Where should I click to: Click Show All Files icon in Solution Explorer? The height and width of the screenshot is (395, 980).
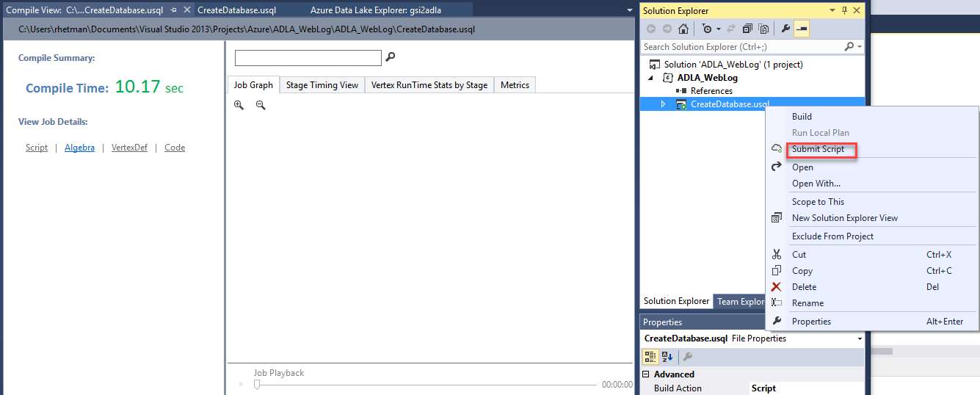pyautogui.click(x=763, y=29)
